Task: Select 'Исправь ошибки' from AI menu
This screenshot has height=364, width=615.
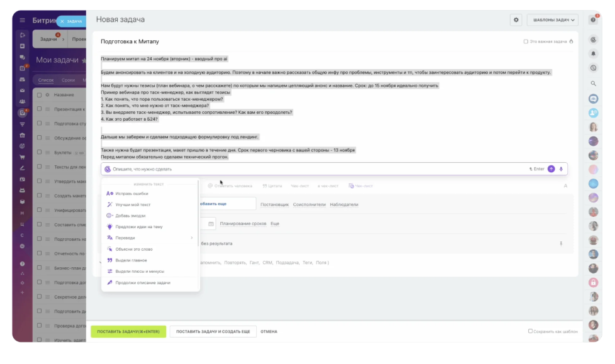Action: click(132, 194)
